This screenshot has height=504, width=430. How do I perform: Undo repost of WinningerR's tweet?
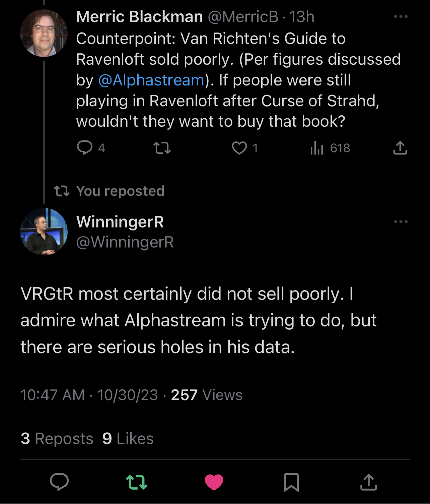coord(137,482)
